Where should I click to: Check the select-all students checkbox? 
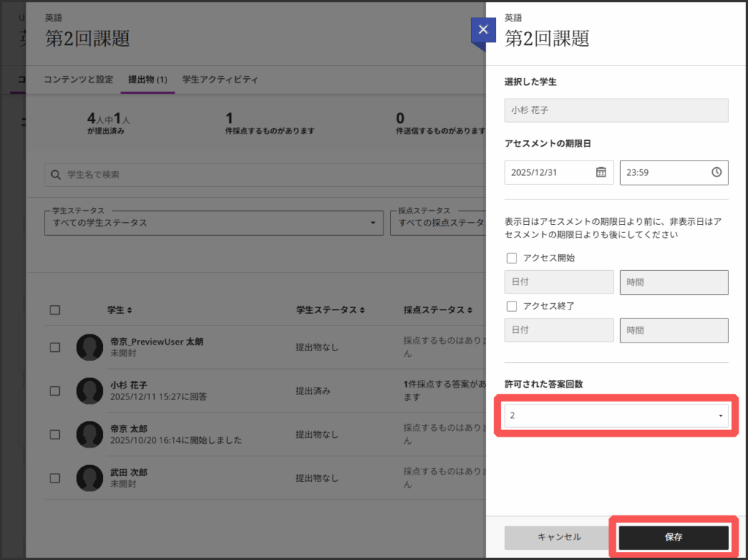click(x=55, y=310)
